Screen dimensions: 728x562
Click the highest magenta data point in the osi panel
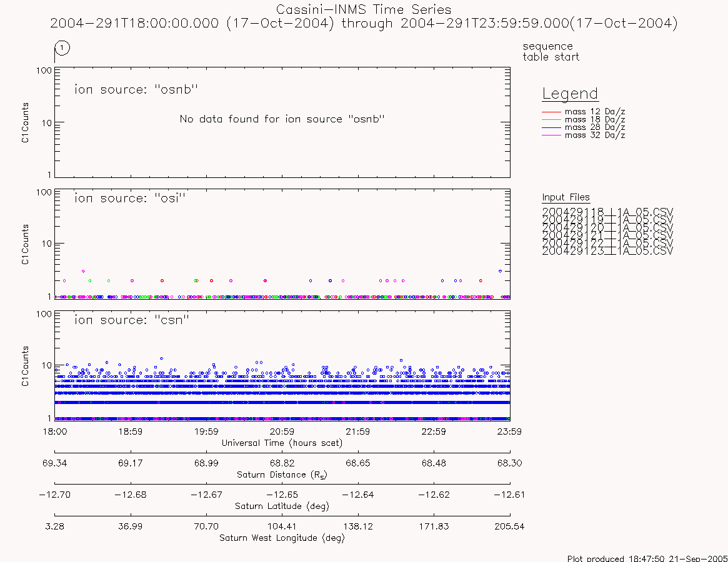[x=83, y=271]
